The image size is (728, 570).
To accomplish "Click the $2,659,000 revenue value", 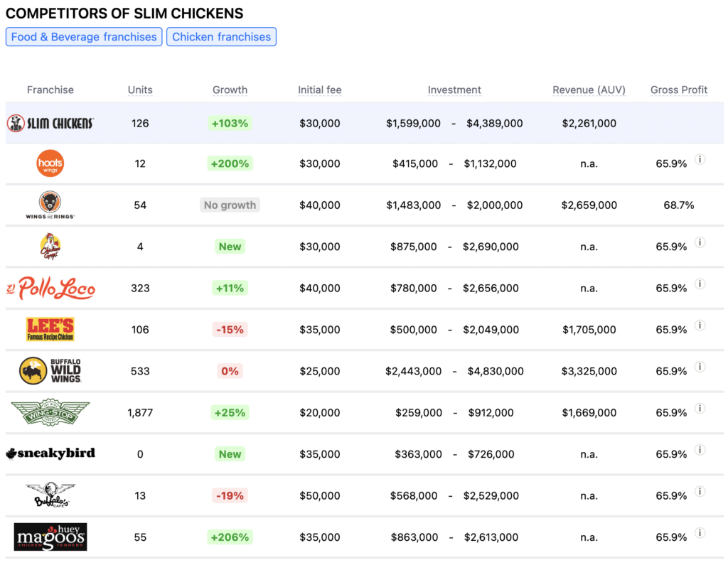I will (x=589, y=205).
